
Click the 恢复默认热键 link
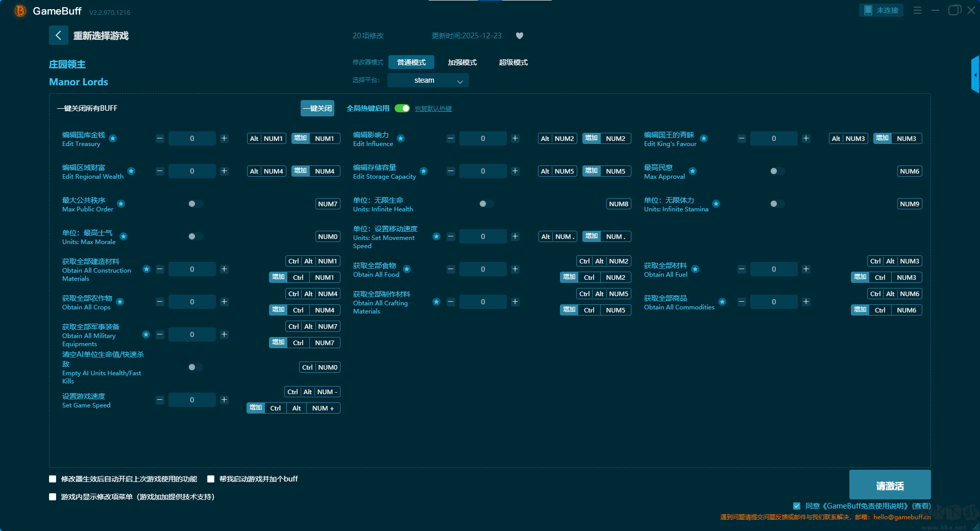pos(433,109)
